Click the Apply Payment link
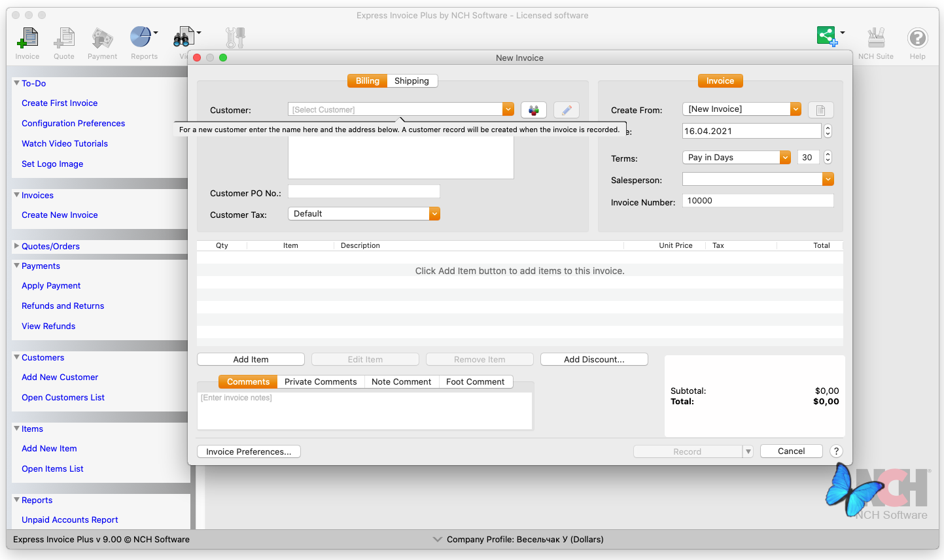 tap(51, 285)
